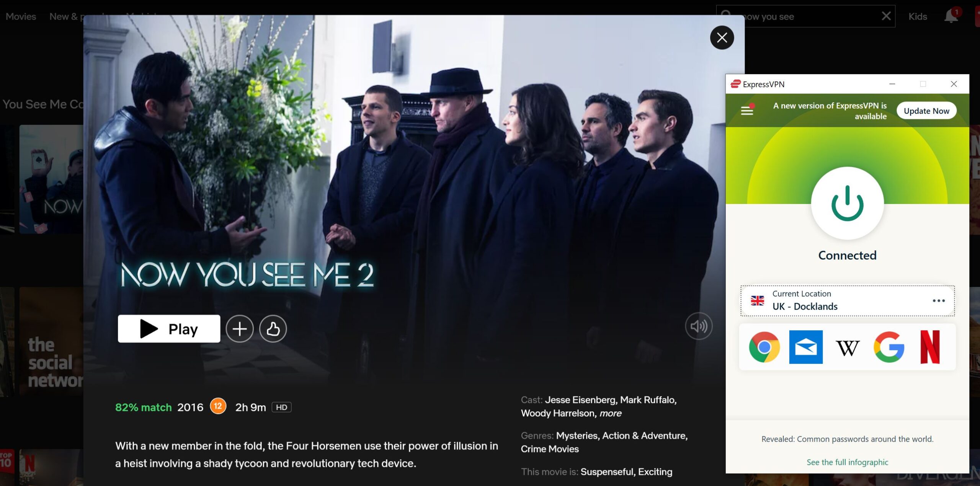
Task: Click Update Now in ExpressVPN
Action: pyautogui.click(x=926, y=111)
